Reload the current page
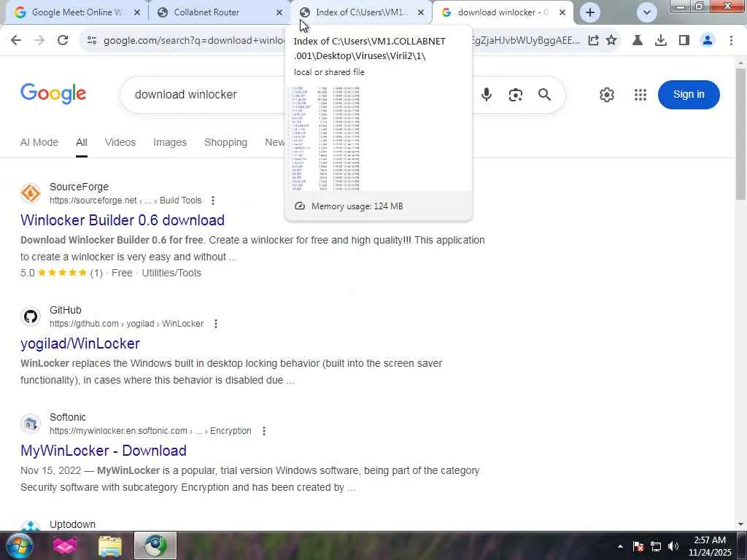 click(x=63, y=41)
